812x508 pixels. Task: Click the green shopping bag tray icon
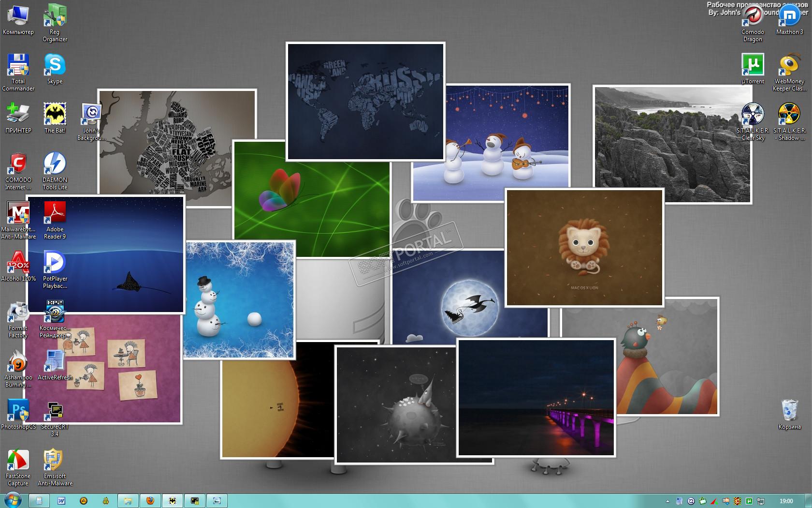coord(703,501)
